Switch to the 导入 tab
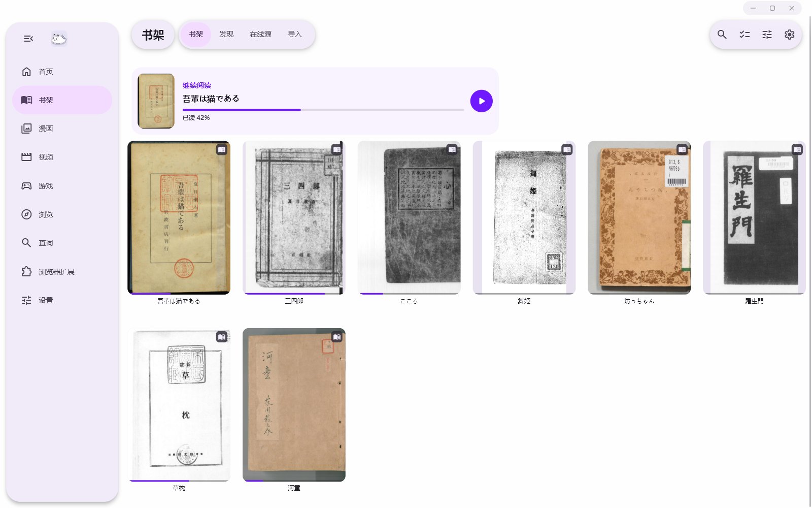Viewport: 812px width, 508px height. (x=294, y=35)
